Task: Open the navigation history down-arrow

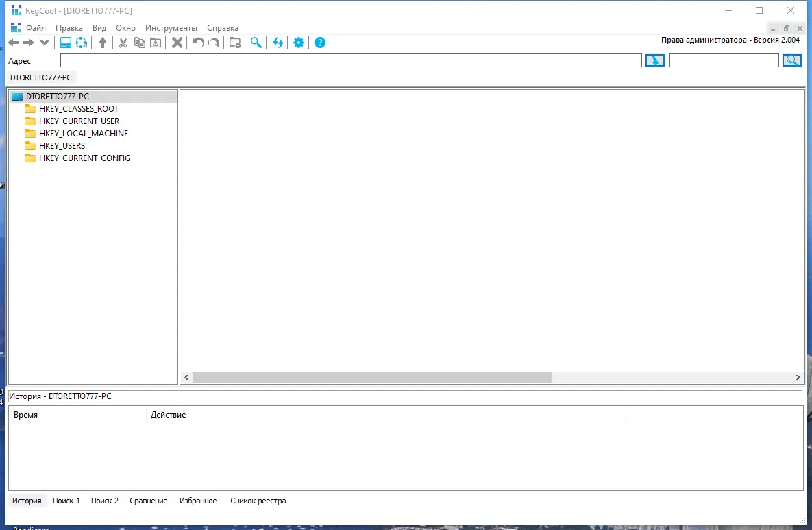Action: [x=45, y=43]
